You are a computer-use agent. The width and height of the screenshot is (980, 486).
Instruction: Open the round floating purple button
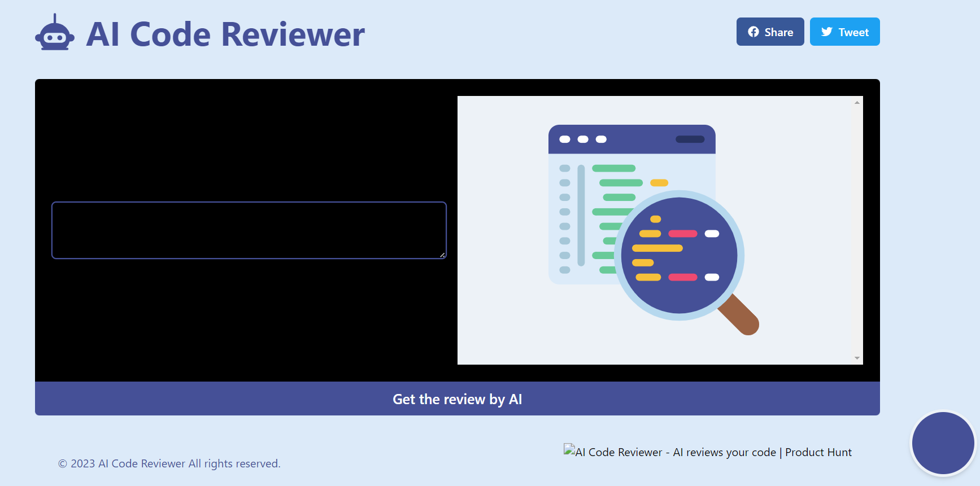click(x=943, y=443)
